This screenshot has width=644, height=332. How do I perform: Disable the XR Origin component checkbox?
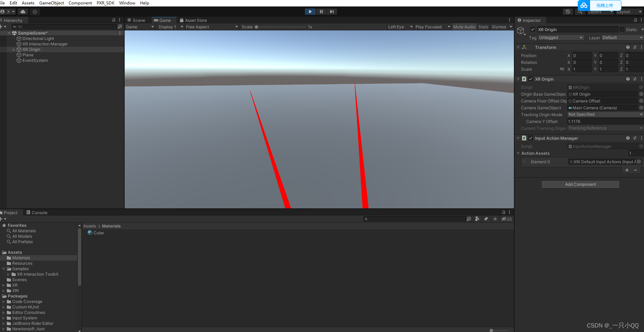point(531,79)
